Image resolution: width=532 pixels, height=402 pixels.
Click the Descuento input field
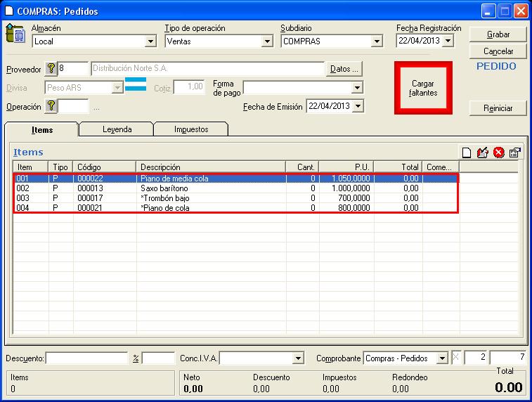[87, 358]
